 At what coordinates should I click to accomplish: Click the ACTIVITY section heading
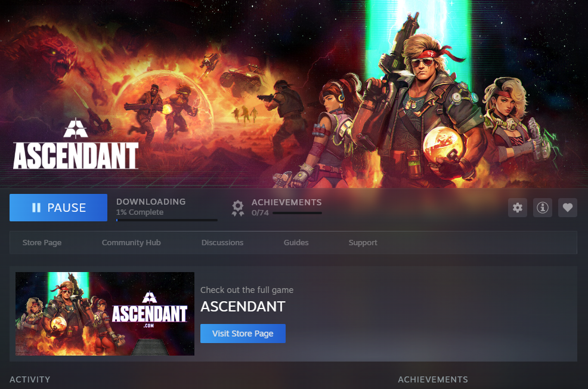(30, 379)
